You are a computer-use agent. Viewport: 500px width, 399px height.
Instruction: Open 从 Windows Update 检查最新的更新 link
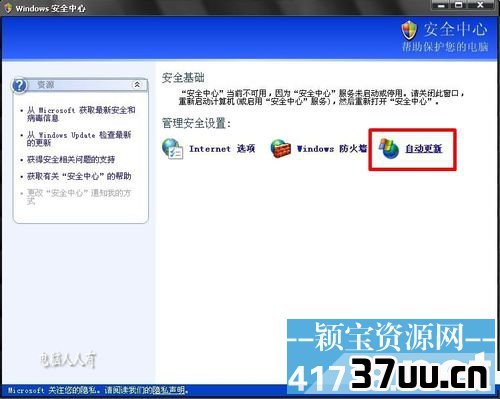click(79, 139)
